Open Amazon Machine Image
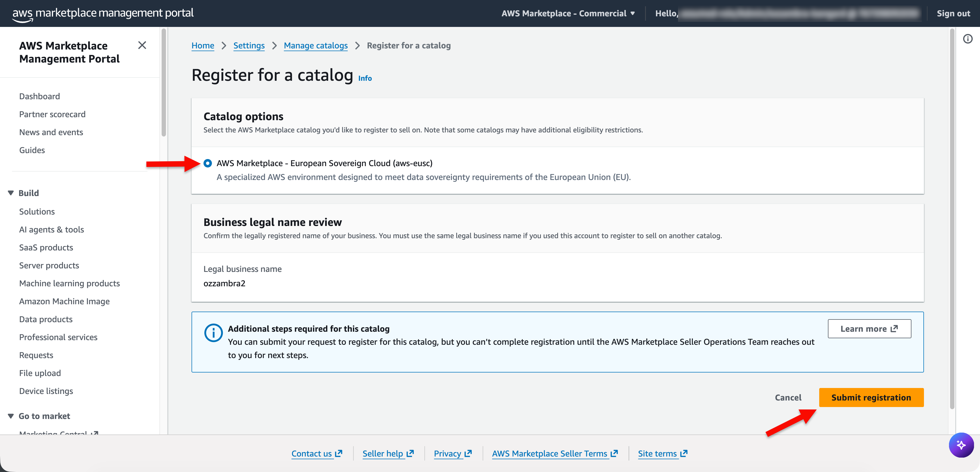Image resolution: width=980 pixels, height=472 pixels. 65,301
